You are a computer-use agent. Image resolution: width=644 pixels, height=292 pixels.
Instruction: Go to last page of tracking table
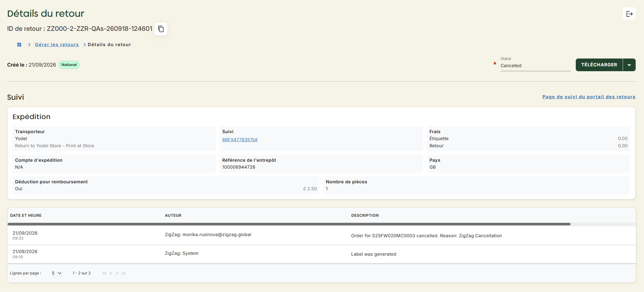[x=124, y=273]
